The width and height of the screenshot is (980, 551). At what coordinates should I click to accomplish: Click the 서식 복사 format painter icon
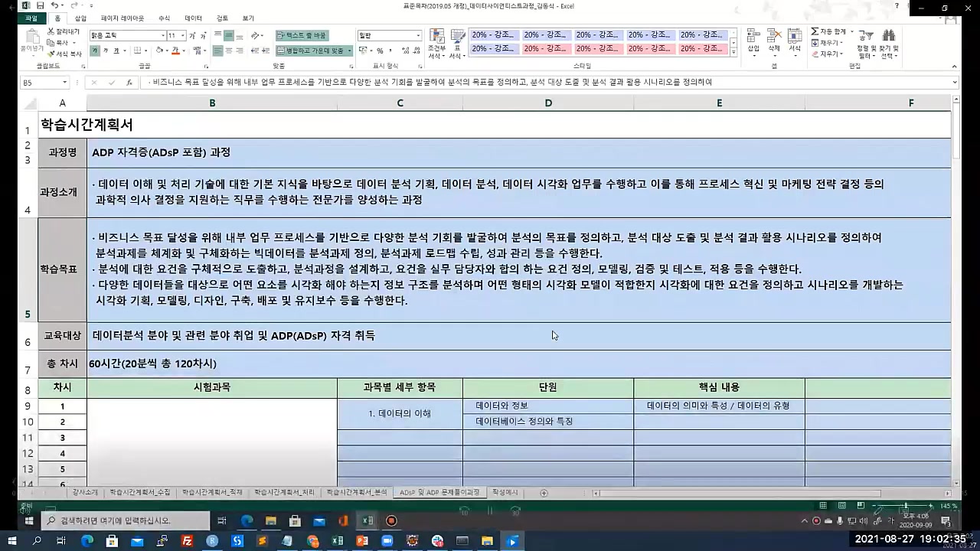(x=52, y=54)
